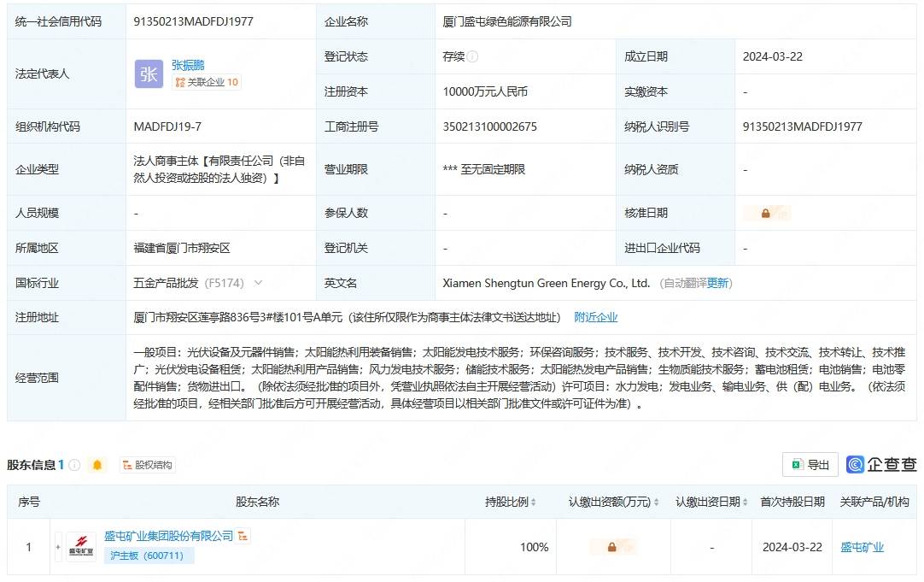This screenshot has width=924, height=582.
Task: Sort by 认缴出资日期 column
Action: pyautogui.click(x=745, y=503)
